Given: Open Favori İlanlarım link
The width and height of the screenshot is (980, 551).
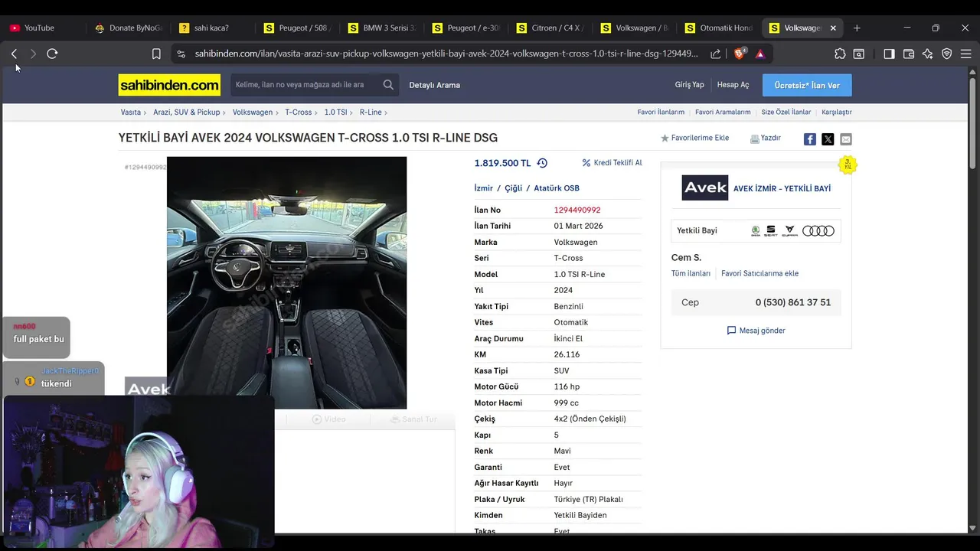Looking at the screenshot, I should tap(661, 112).
